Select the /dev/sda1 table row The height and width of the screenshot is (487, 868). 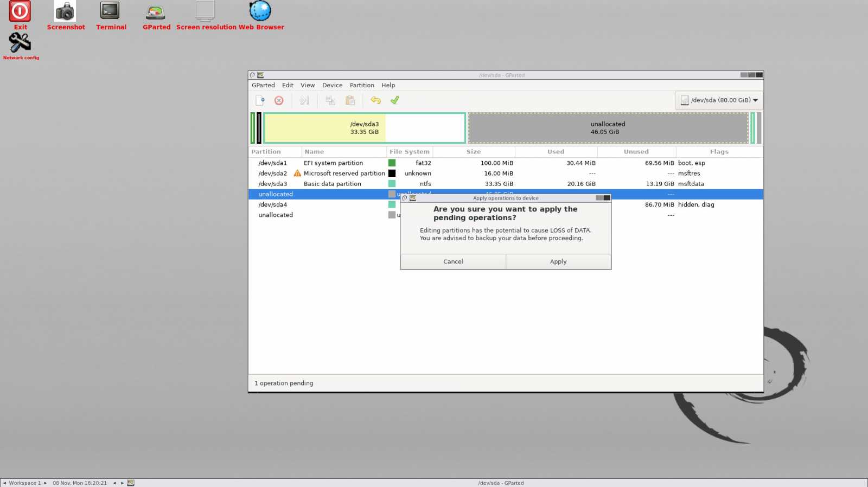point(506,163)
